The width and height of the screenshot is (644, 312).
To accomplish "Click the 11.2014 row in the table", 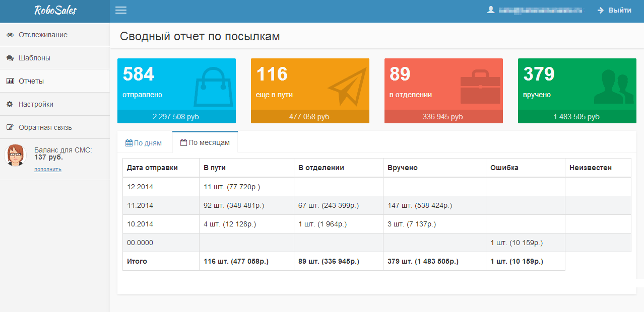I will click(377, 205).
